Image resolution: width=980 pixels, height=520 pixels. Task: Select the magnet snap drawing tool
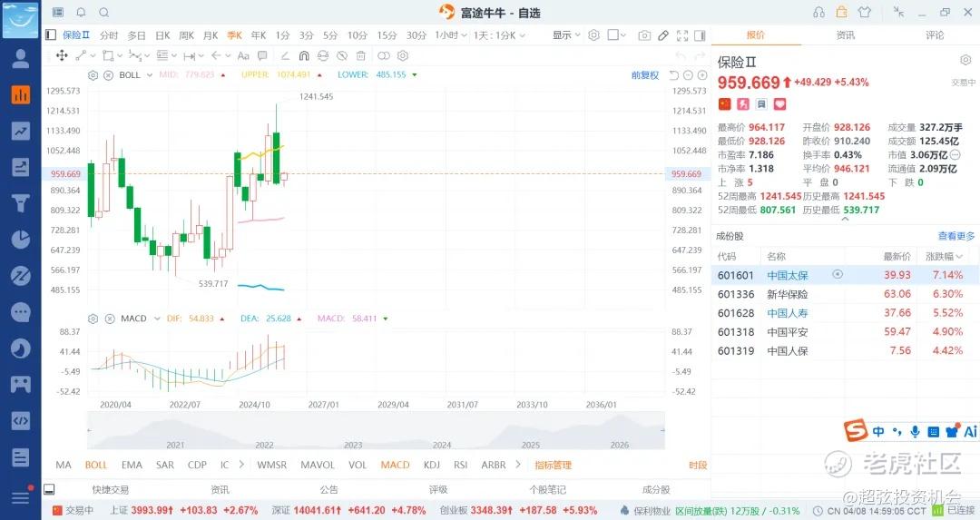(304, 56)
